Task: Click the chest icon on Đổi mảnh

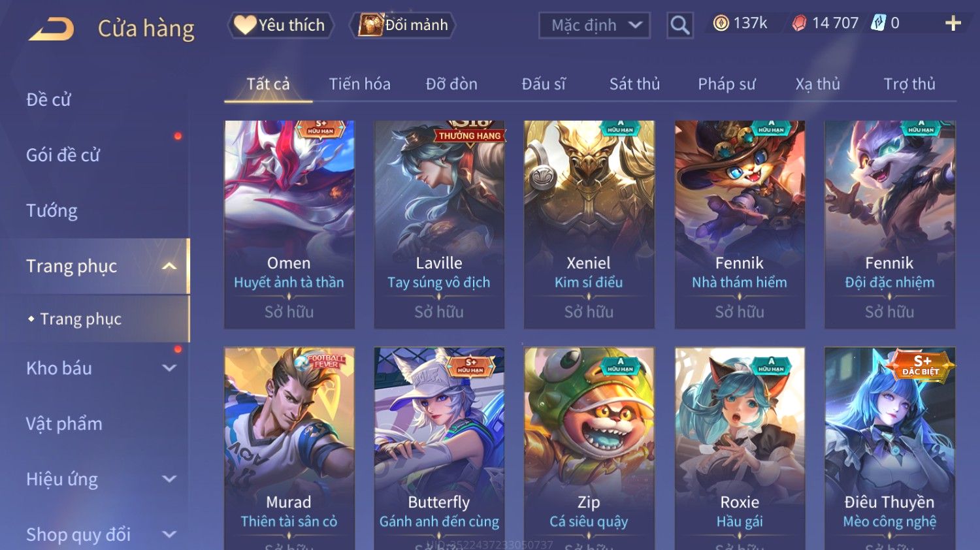Action: (x=370, y=25)
